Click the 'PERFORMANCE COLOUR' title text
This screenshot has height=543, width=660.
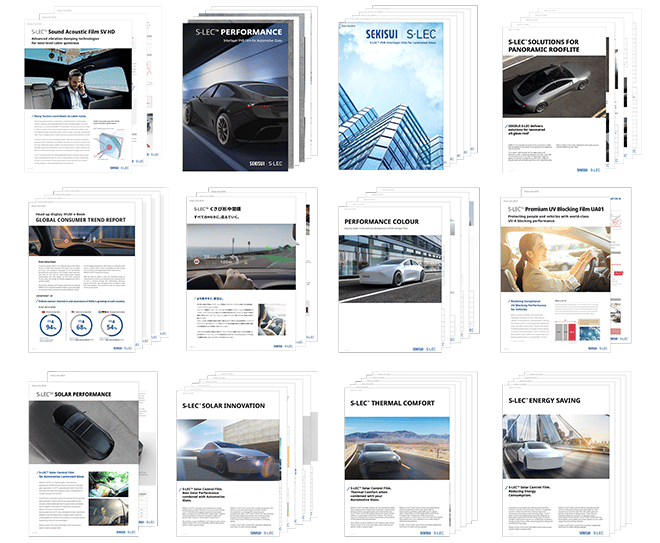pos(381,221)
